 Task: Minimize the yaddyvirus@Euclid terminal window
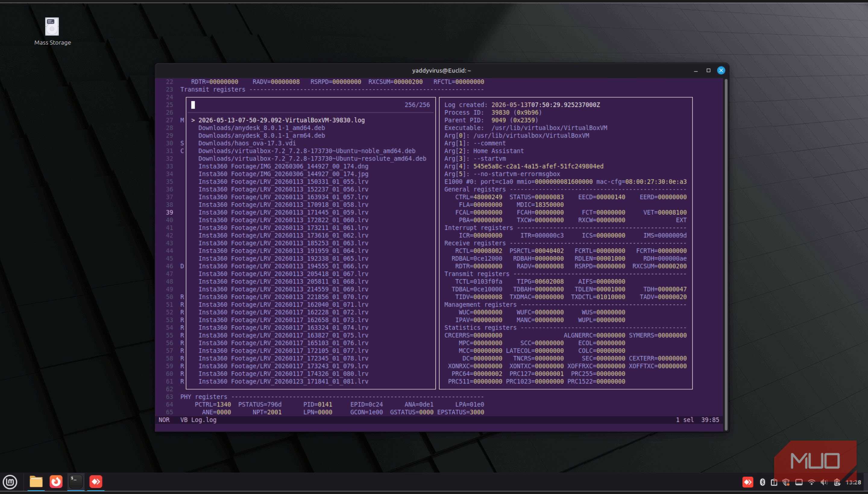(x=696, y=70)
